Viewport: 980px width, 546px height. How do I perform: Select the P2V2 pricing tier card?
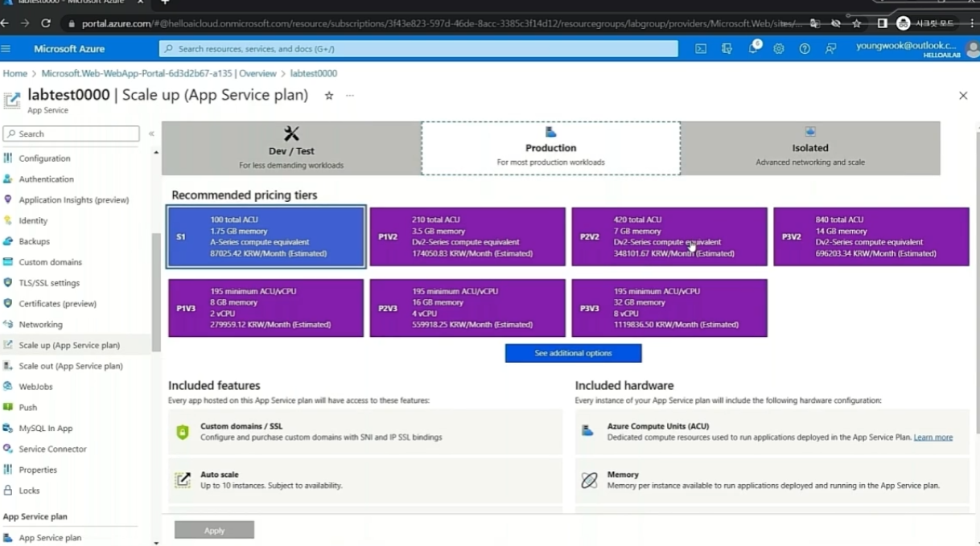point(669,236)
